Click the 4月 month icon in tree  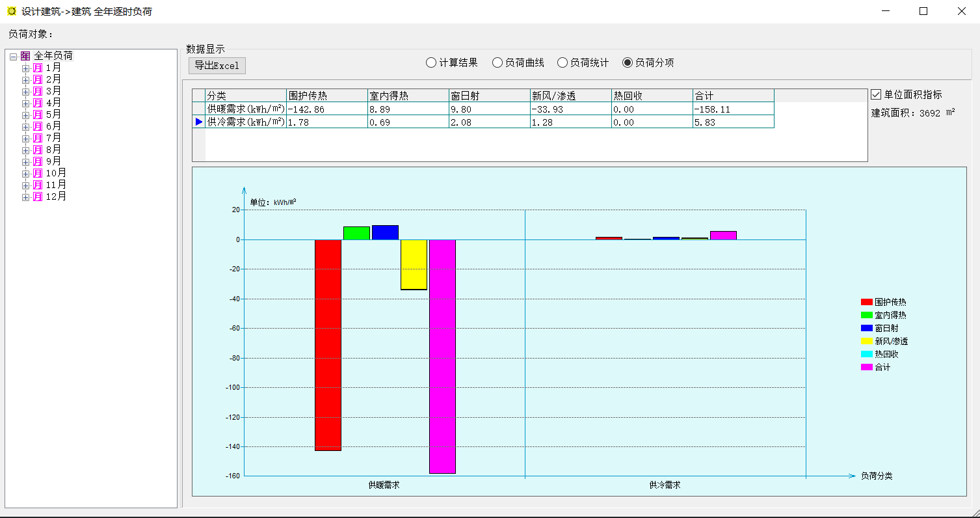click(x=38, y=103)
